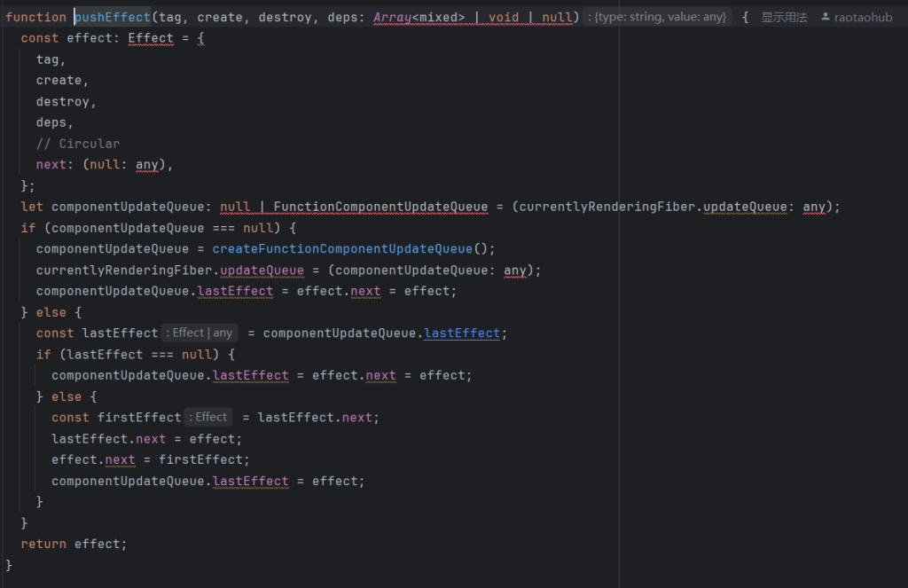This screenshot has height=588, width=908.
Task: Click the 'lastEffect.next = effect' line
Action: [146, 438]
